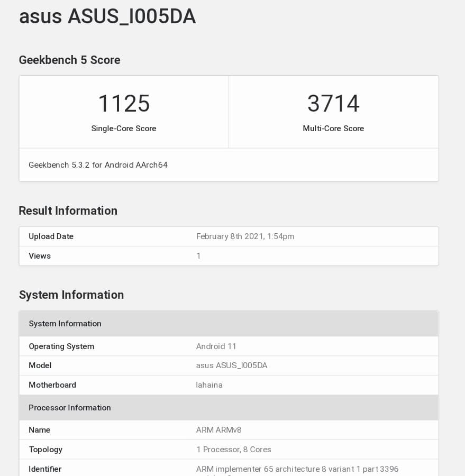Click the Operating System row label
465x476 pixels.
tap(61, 346)
